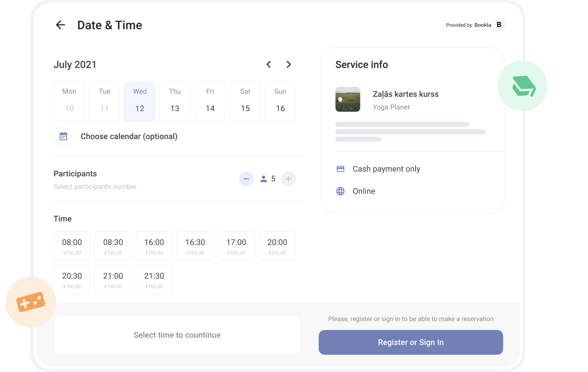Click the person icon beside participant count
The width and height of the screenshot is (588, 372).
point(263,179)
